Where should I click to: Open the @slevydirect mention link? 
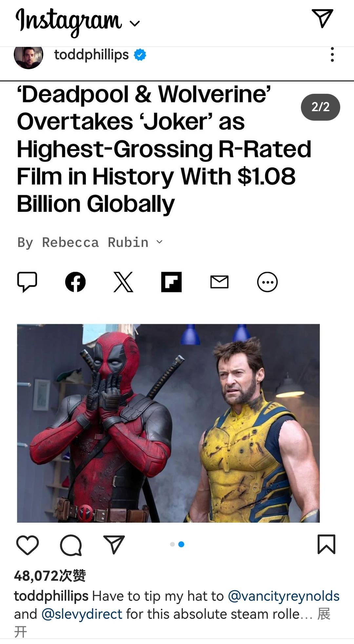pyautogui.click(x=82, y=614)
